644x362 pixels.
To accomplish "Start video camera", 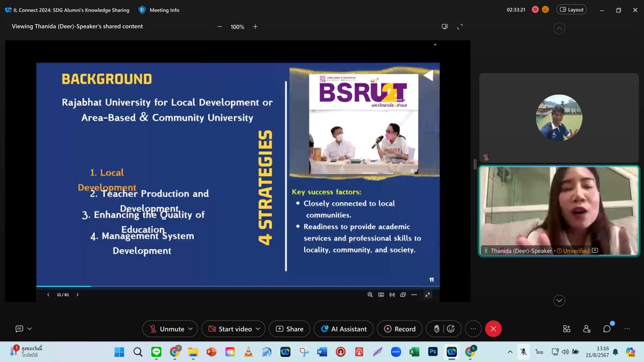I will [230, 329].
